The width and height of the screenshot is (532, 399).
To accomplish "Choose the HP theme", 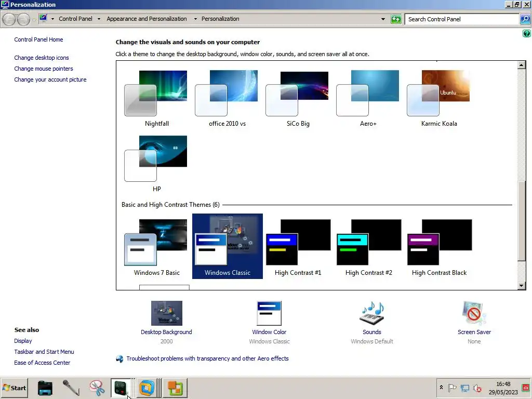I will (x=156, y=164).
